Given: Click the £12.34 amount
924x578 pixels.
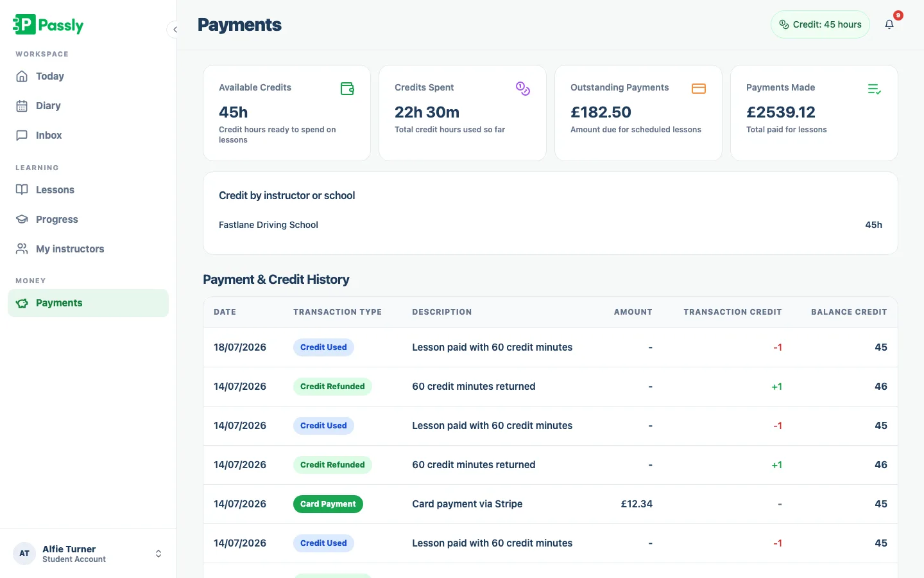Looking at the screenshot, I should [x=637, y=504].
